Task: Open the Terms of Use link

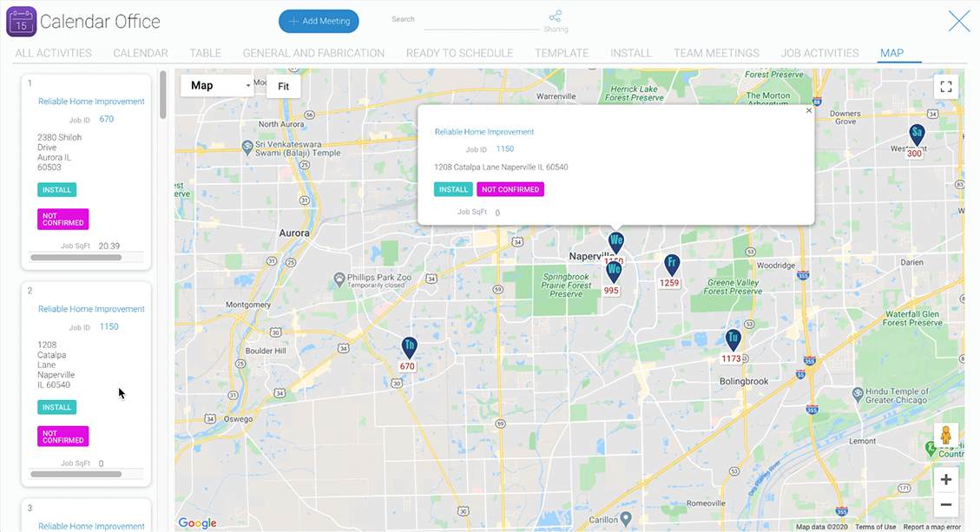Action: point(876,527)
